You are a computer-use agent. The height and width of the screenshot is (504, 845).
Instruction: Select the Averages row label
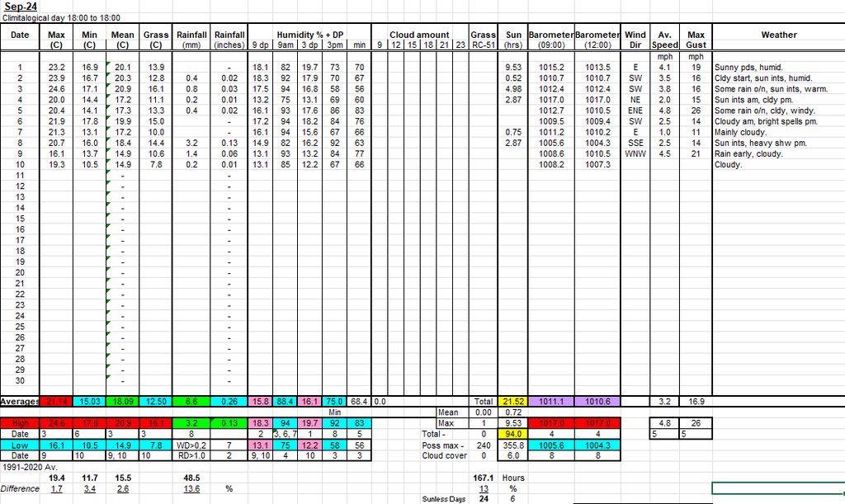[x=20, y=401]
